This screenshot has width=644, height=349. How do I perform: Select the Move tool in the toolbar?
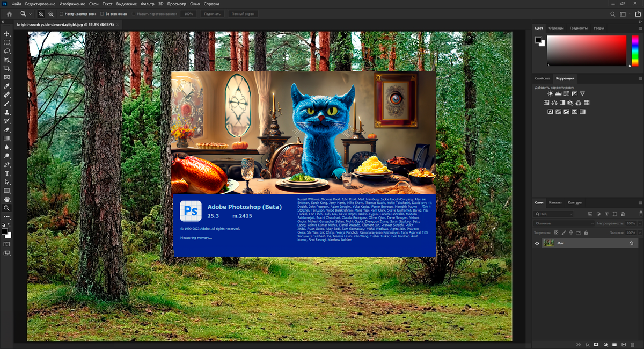point(7,33)
